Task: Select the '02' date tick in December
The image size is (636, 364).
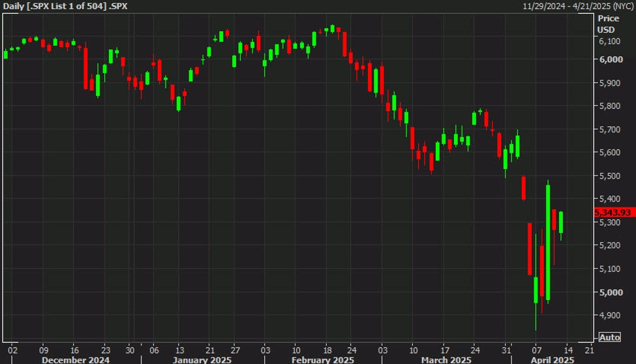Action: coord(12,350)
